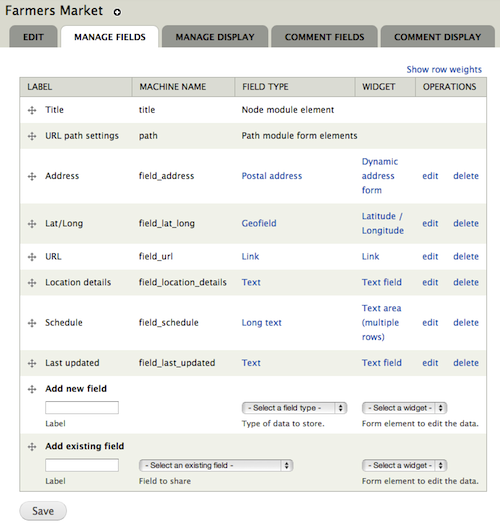Edit the Lat/Long field
Viewport: 500px width, 527px height.
[x=430, y=224]
